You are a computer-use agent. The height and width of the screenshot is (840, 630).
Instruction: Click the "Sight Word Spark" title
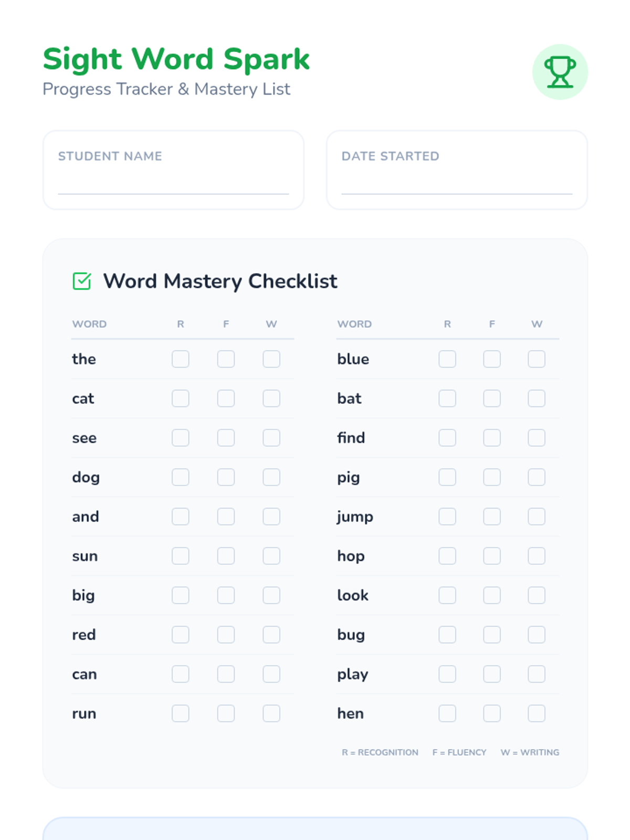point(176,59)
